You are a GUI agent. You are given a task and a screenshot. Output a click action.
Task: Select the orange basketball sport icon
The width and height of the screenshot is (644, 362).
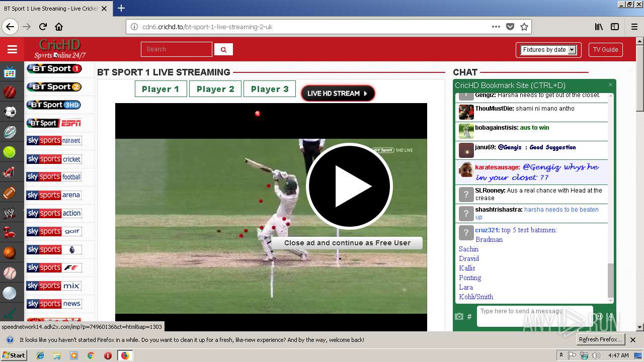pyautogui.click(x=10, y=253)
